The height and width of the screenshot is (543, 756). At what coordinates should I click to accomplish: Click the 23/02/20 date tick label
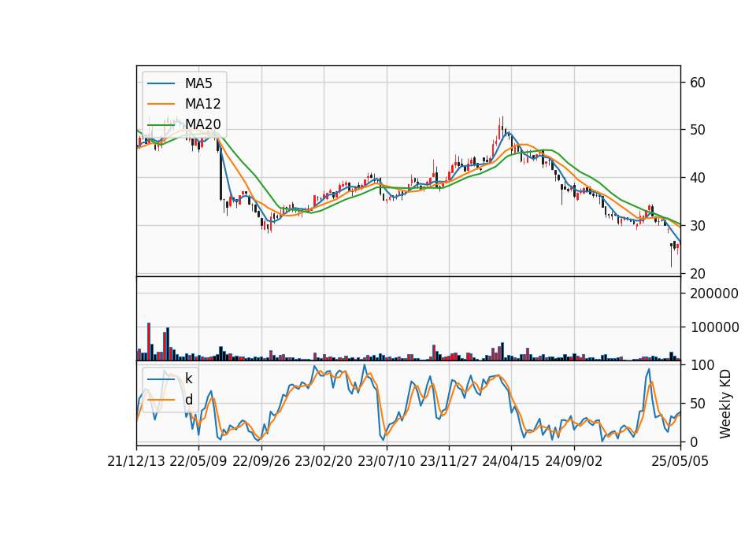[324, 462]
